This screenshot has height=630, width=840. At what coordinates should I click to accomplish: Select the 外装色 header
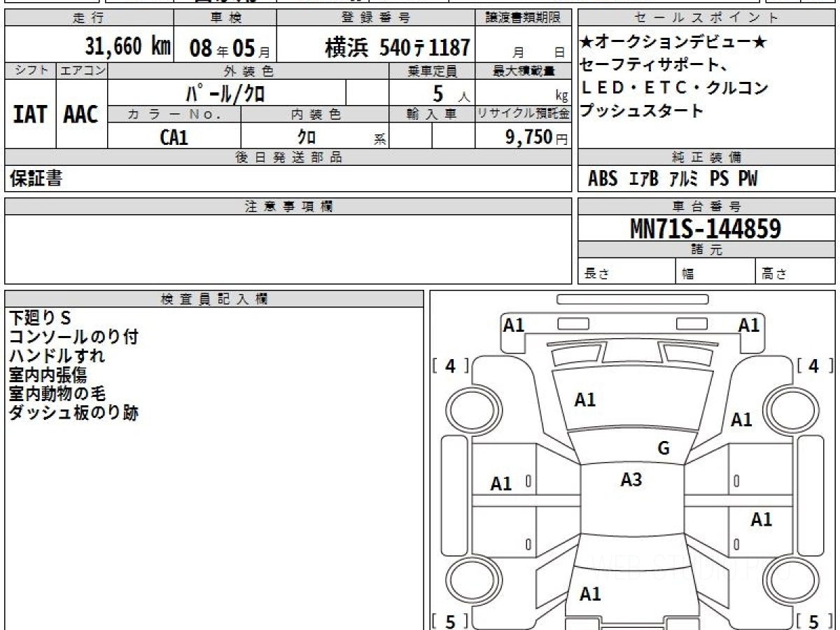point(248,71)
